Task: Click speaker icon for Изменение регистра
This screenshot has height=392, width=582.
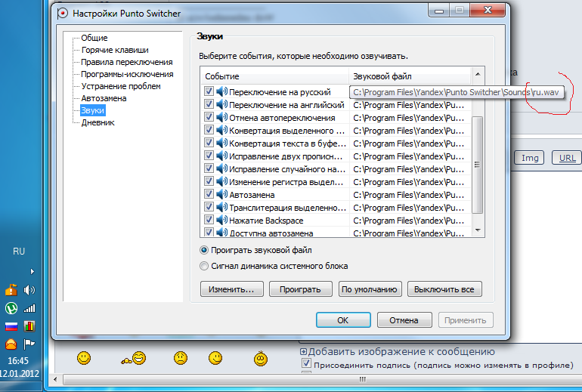Action: [221, 181]
